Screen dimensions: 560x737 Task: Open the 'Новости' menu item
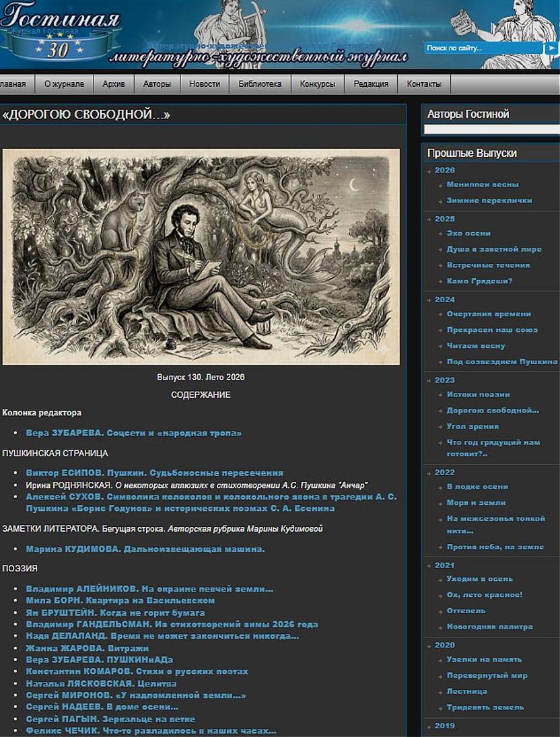point(205,84)
